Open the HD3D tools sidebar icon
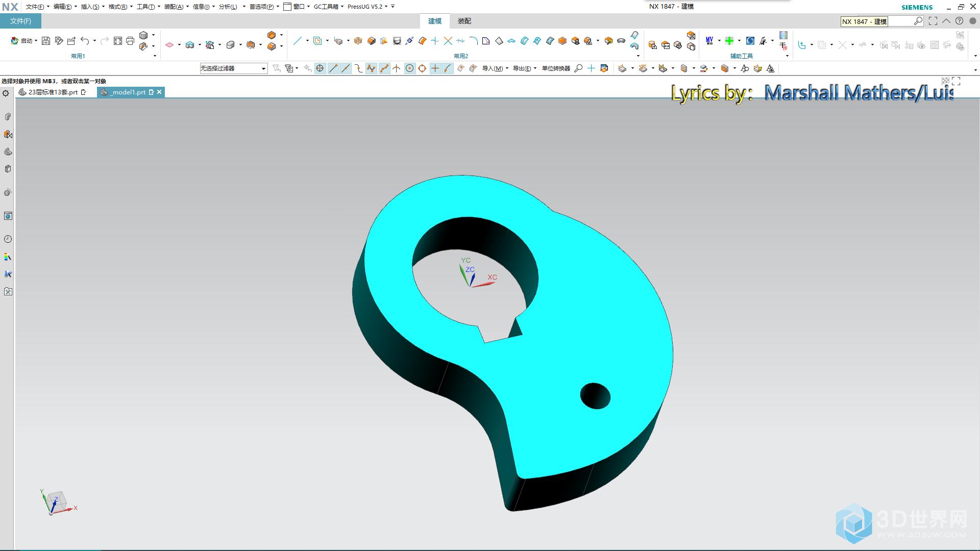Image resolution: width=980 pixels, height=551 pixels. click(x=8, y=193)
